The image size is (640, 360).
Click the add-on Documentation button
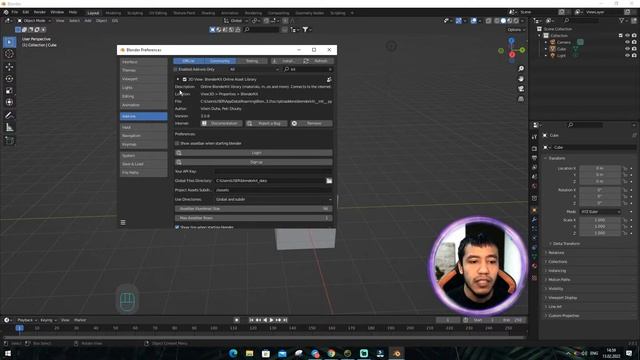(x=221, y=123)
